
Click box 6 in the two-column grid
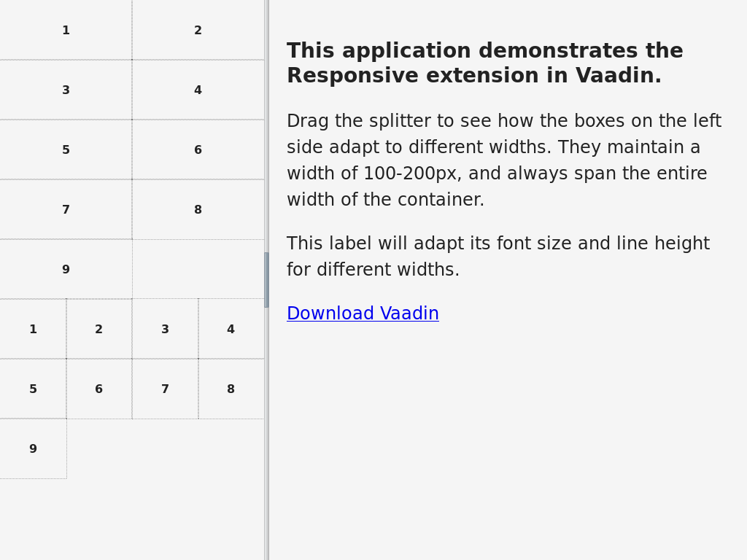pyautogui.click(x=198, y=149)
